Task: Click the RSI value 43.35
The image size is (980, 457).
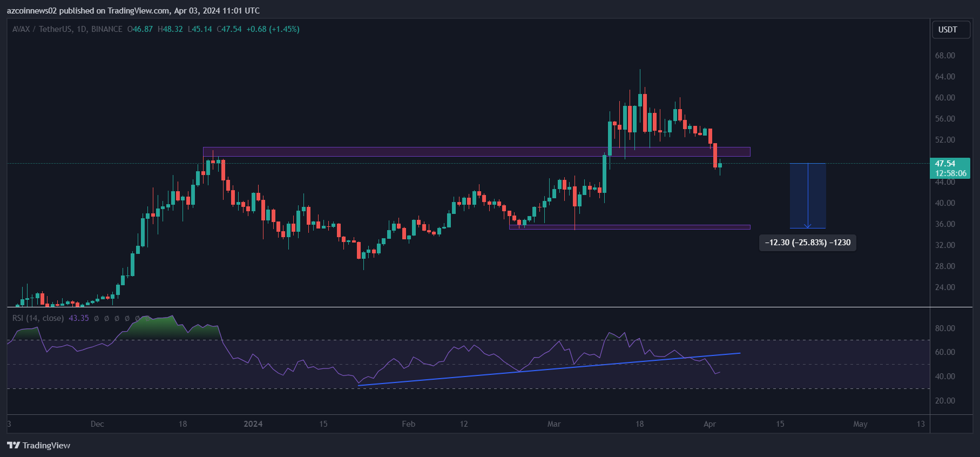Action: click(x=79, y=318)
